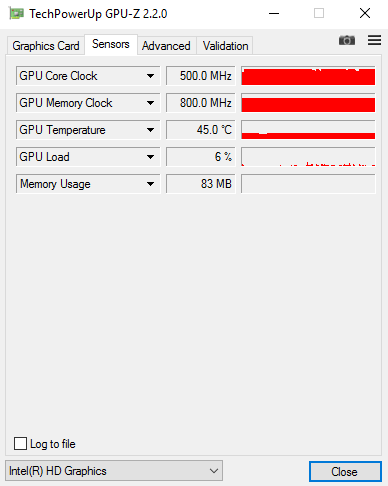Click the GPU Core Clock red graph
This screenshot has height=486, width=388.
click(x=308, y=76)
